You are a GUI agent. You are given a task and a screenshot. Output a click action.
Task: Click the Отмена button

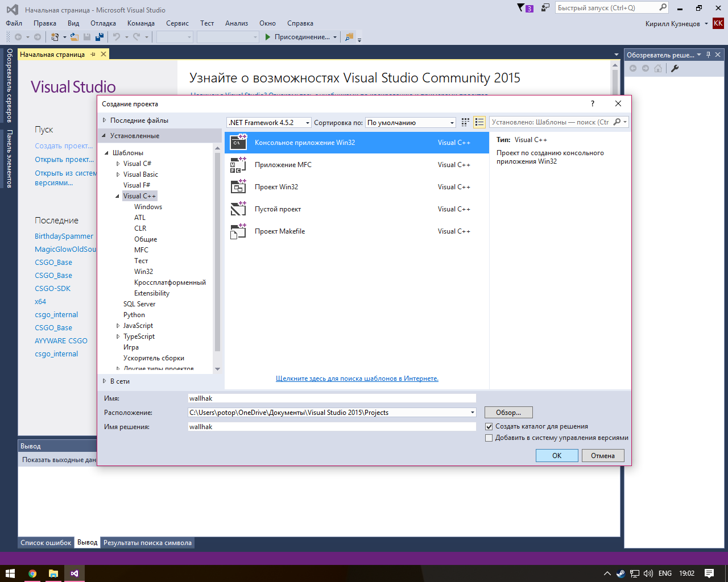603,455
